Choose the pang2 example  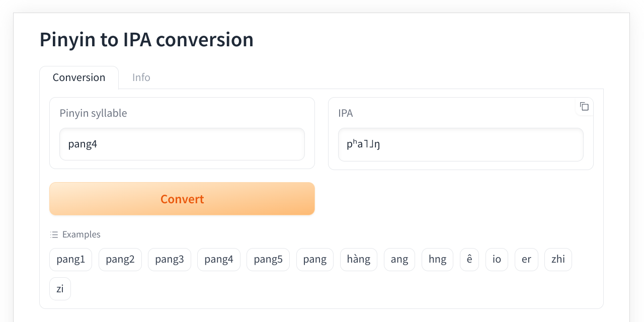(120, 260)
